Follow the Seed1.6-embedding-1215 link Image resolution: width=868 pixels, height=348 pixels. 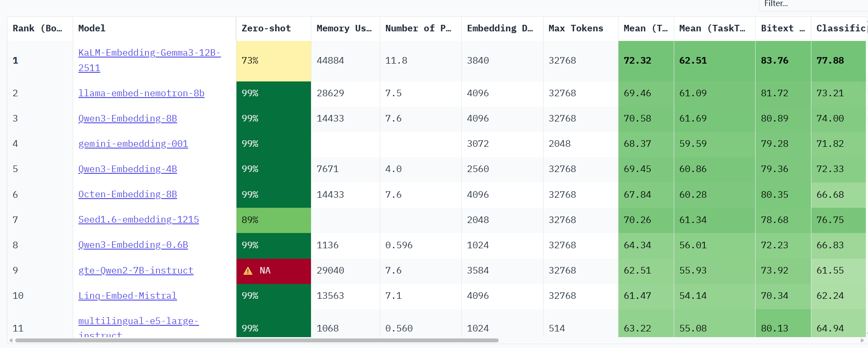click(x=138, y=220)
